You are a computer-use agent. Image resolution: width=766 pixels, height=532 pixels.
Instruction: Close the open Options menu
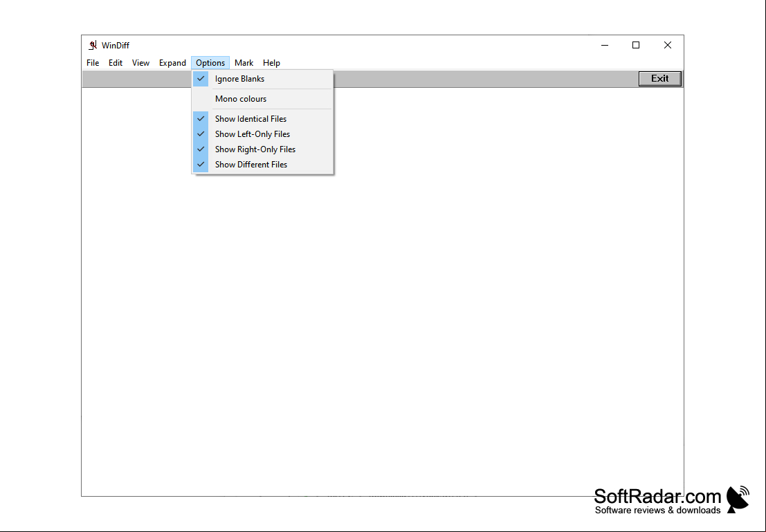[x=210, y=62]
